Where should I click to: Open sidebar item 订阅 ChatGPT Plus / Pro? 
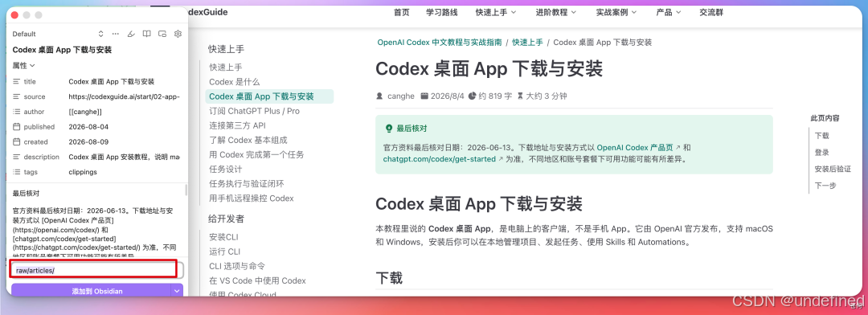click(254, 111)
